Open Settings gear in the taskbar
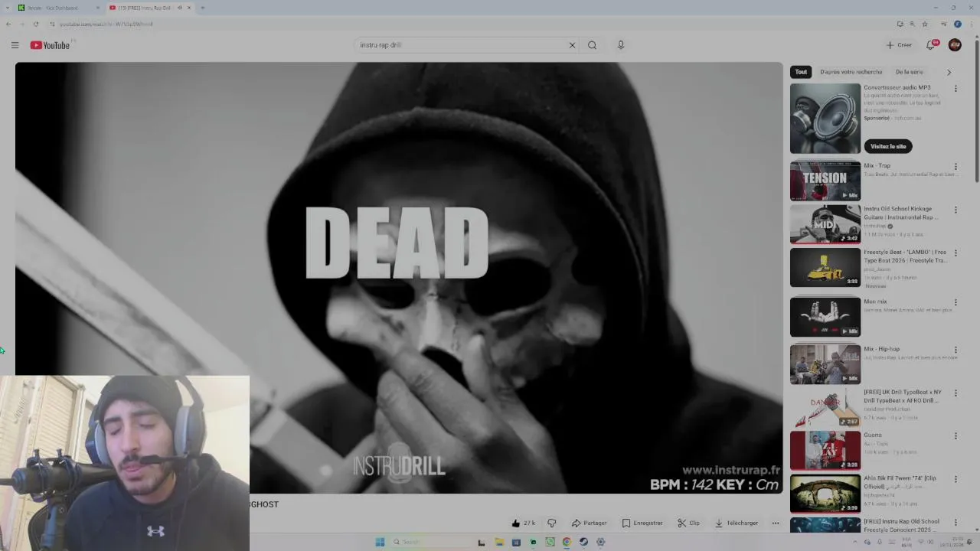Screen dimensions: 980x551 (600, 542)
